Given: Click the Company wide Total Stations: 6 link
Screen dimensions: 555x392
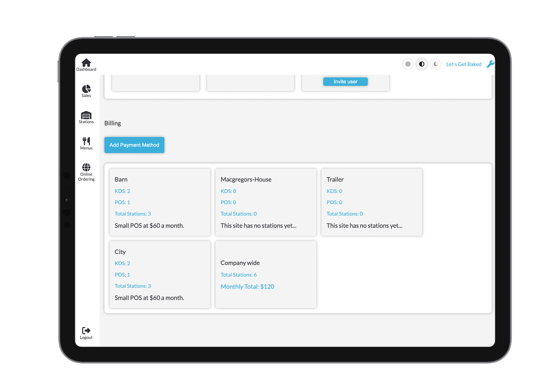Looking at the screenshot, I should click(238, 275).
